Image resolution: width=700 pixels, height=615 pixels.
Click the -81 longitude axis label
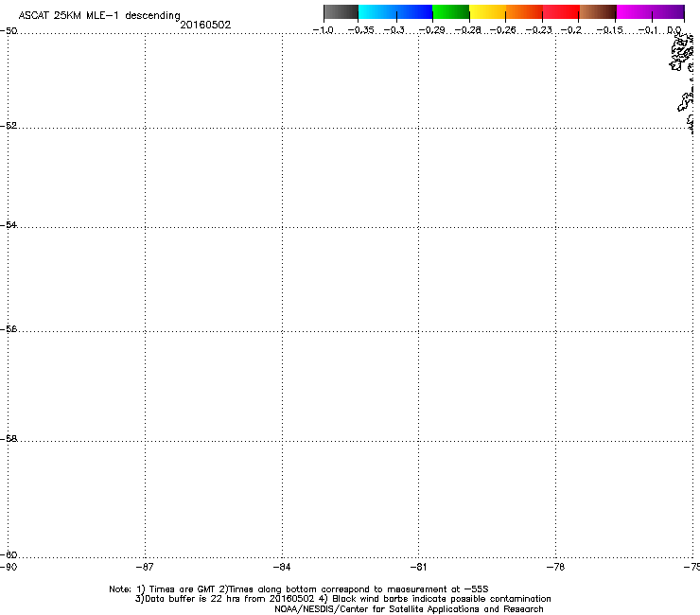tap(418, 567)
